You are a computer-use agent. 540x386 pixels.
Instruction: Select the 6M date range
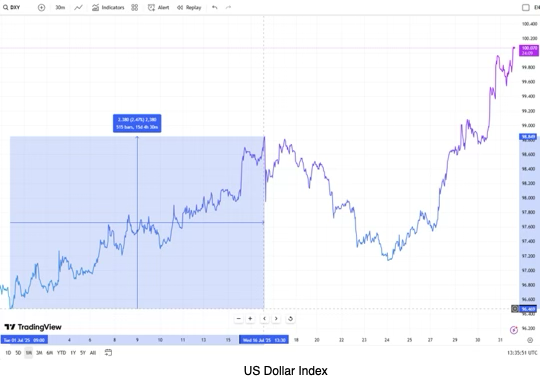(50, 353)
